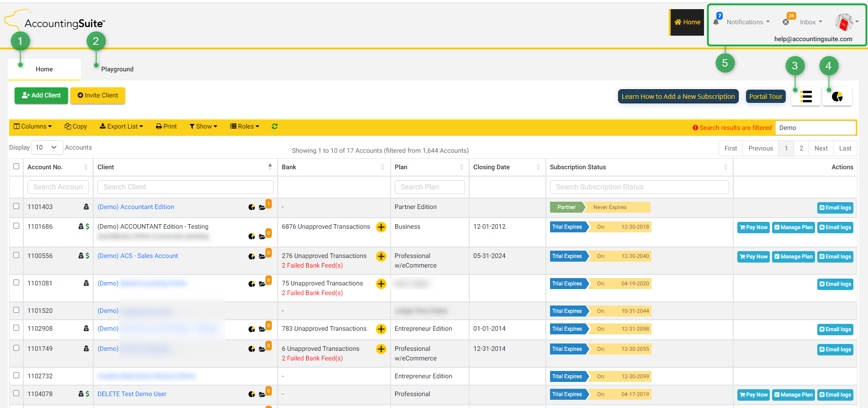Open the Show filter dropdown
This screenshot has width=868, height=408.
click(204, 126)
